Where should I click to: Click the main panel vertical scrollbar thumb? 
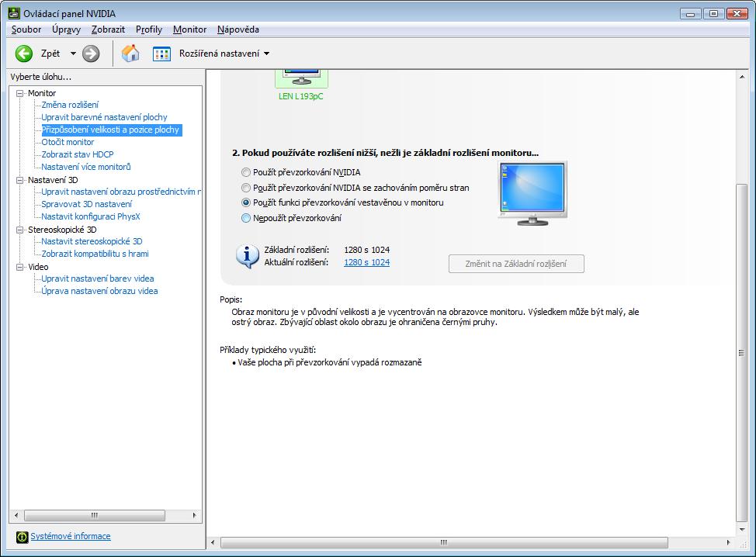click(741, 353)
